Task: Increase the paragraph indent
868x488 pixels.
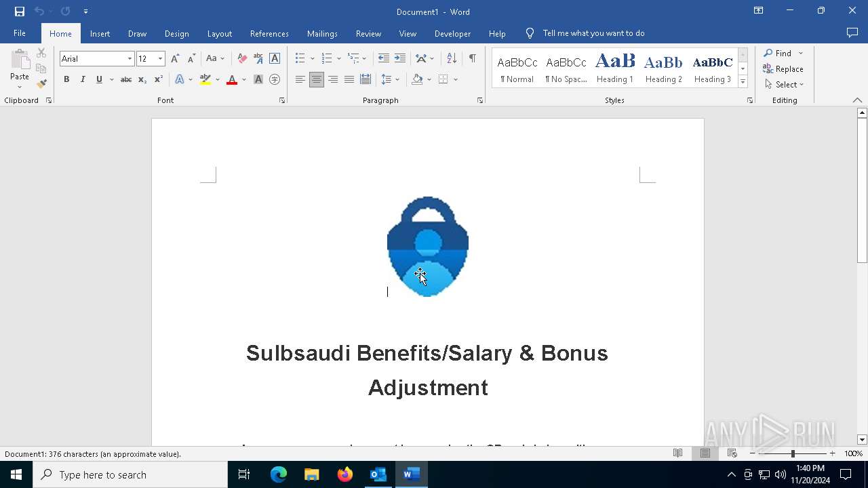Action: (x=400, y=58)
